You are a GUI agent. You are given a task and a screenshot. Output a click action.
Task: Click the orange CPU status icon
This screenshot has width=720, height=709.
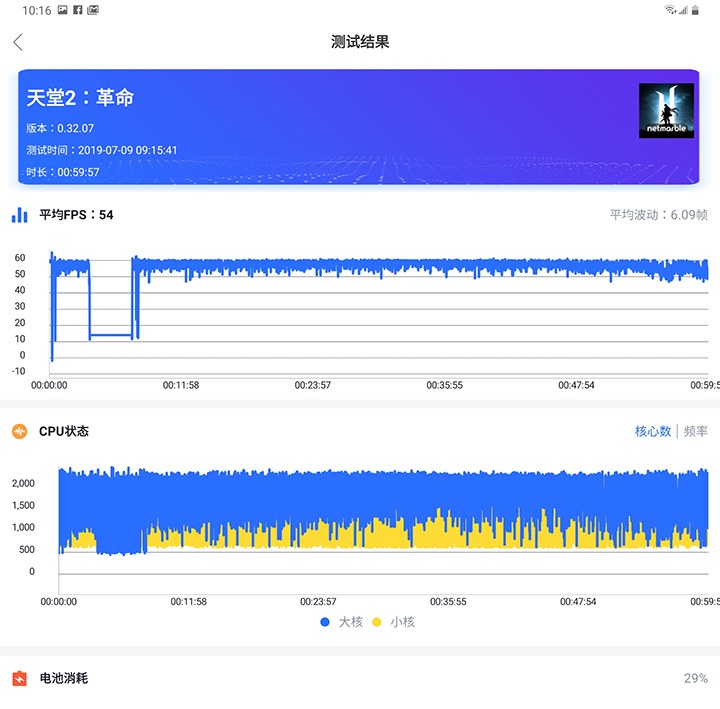coord(19,431)
